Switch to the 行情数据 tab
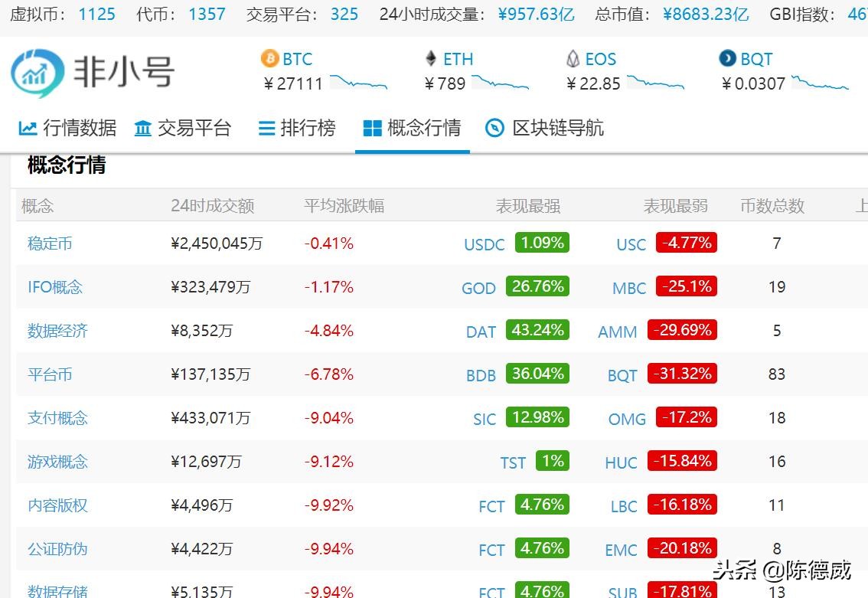Screen dimensions: 868x598 pyautogui.click(x=67, y=128)
